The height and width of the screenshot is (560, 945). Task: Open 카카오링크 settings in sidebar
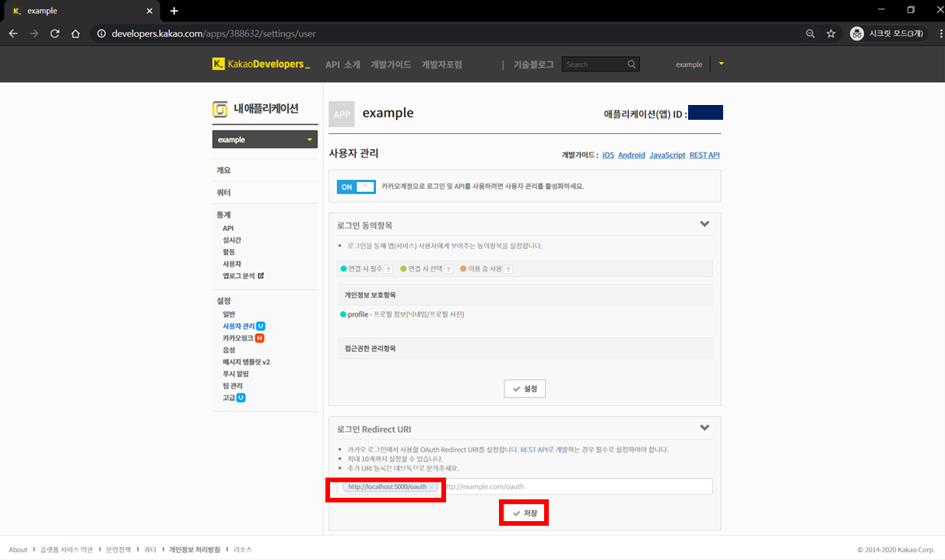(x=238, y=338)
